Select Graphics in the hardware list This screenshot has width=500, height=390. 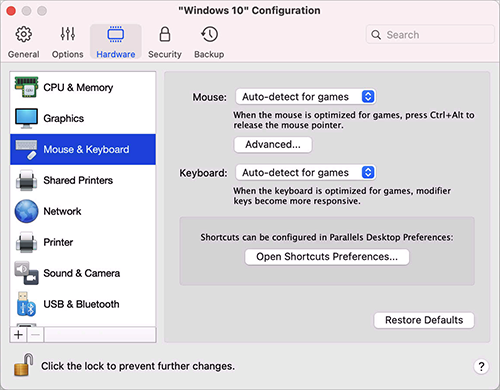pyautogui.click(x=83, y=119)
